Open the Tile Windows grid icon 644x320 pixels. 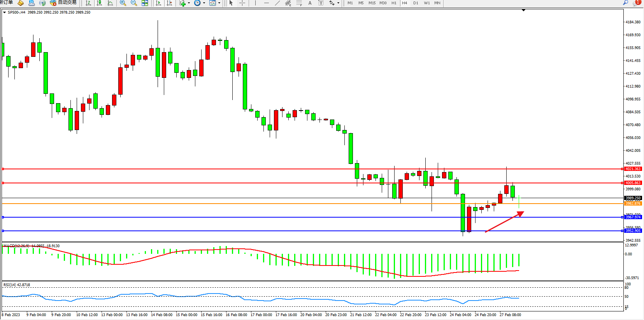pyautogui.click(x=145, y=3)
